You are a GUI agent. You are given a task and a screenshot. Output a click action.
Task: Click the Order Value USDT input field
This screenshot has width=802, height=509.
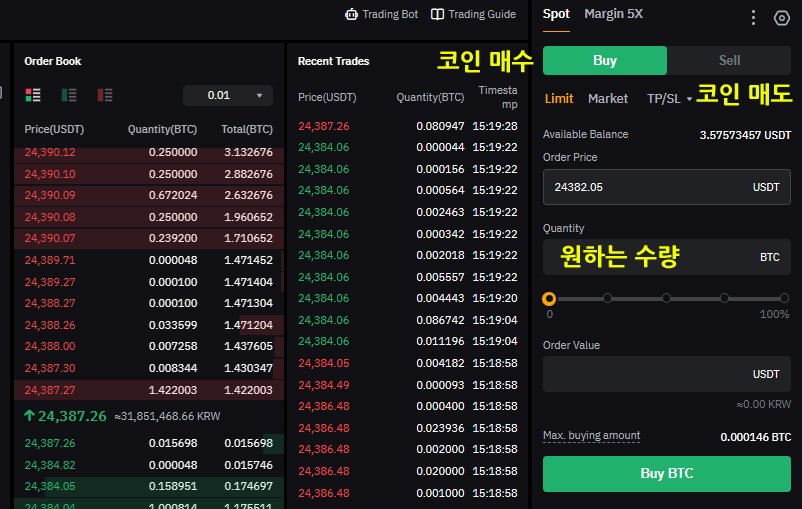point(666,374)
